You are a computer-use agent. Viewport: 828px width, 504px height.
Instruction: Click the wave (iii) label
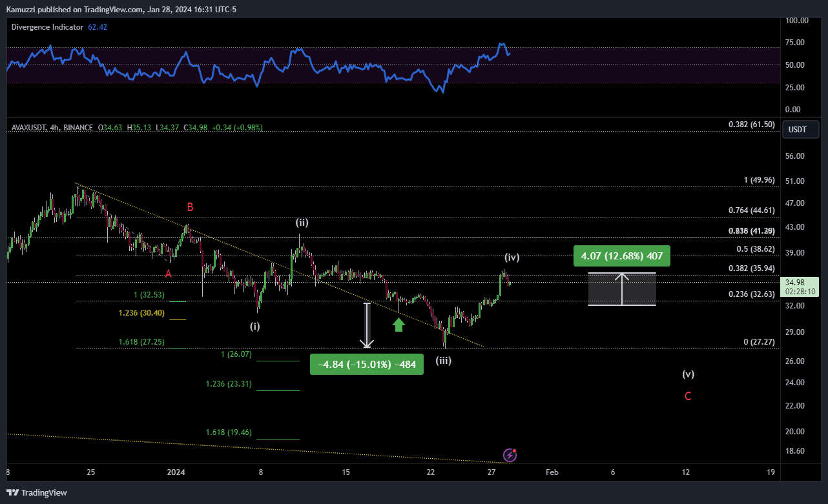click(x=443, y=361)
